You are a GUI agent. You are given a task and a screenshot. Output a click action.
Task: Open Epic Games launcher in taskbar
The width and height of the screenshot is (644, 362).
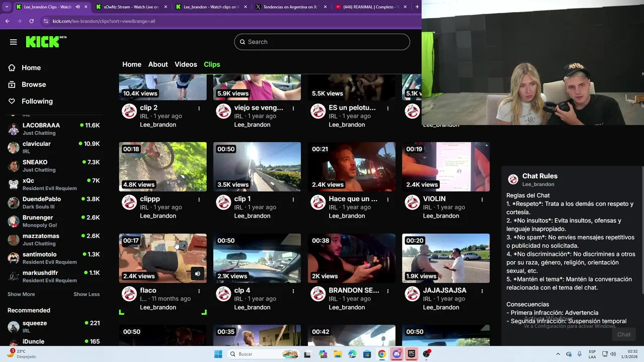point(412,354)
